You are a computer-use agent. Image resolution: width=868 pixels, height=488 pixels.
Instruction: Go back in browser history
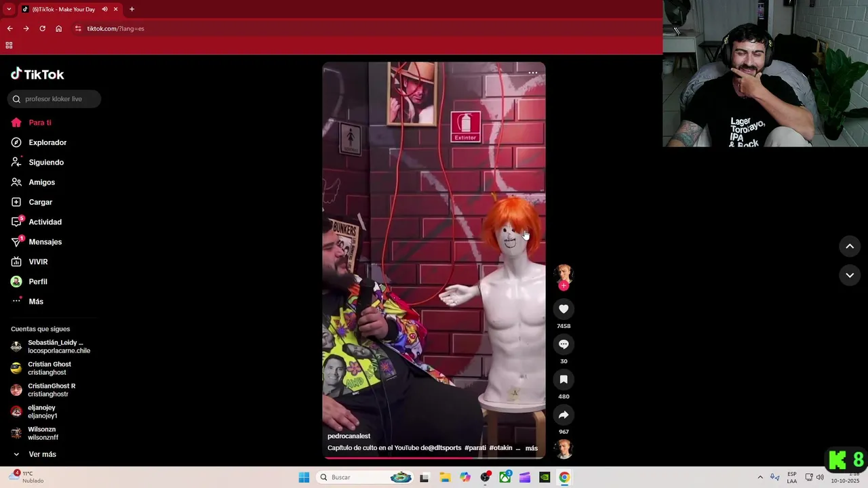coord(9,28)
